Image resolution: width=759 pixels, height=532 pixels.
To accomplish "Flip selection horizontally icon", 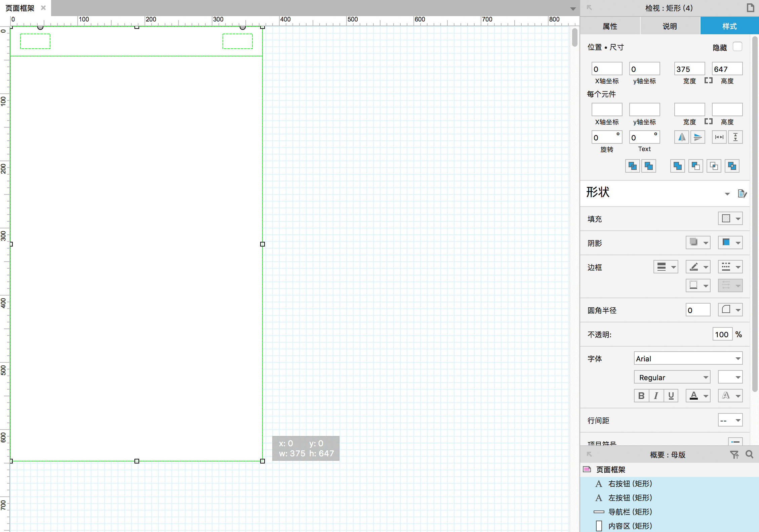I will (682, 137).
